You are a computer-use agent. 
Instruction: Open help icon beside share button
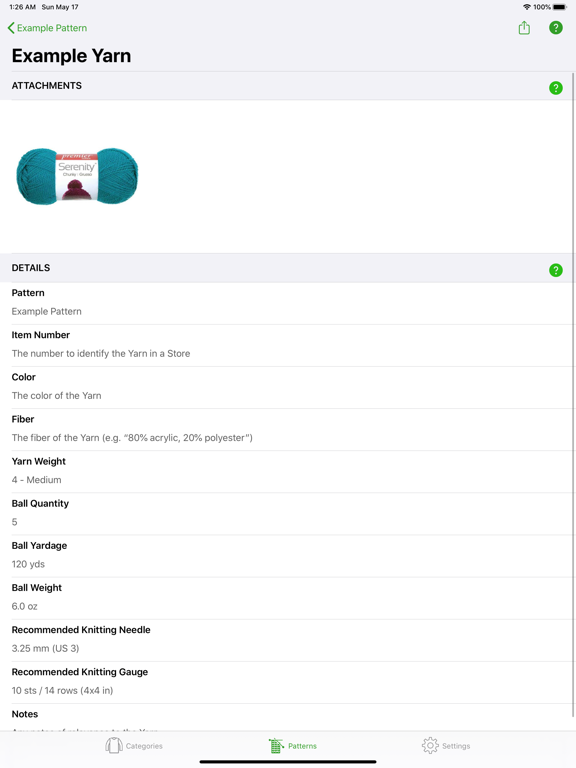(555, 27)
